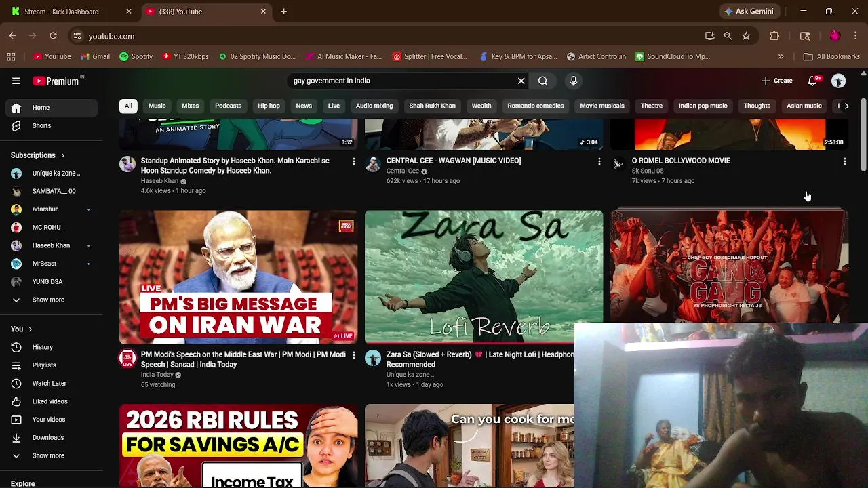Play the 2026 RBI Rules thumbnail
The image size is (868, 488).
tap(238, 446)
